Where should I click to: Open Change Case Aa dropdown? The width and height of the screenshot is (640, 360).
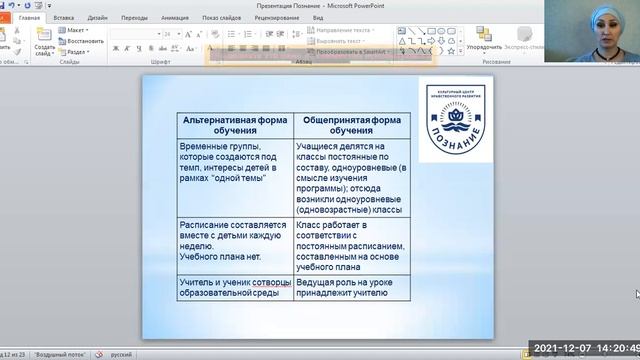[x=191, y=49]
